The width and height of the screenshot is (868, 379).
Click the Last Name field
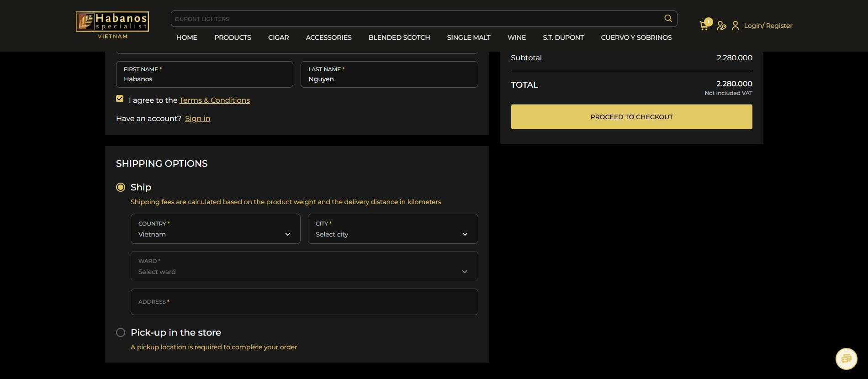389,74
